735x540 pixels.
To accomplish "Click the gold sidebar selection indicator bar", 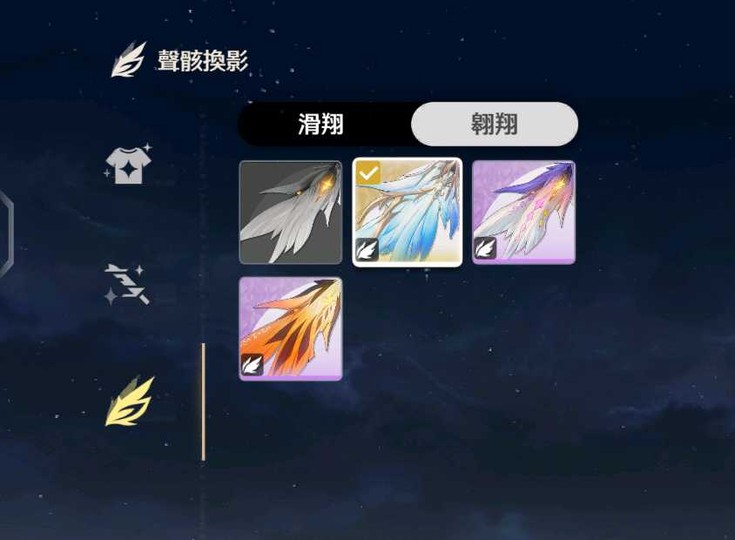I will 203,402.
